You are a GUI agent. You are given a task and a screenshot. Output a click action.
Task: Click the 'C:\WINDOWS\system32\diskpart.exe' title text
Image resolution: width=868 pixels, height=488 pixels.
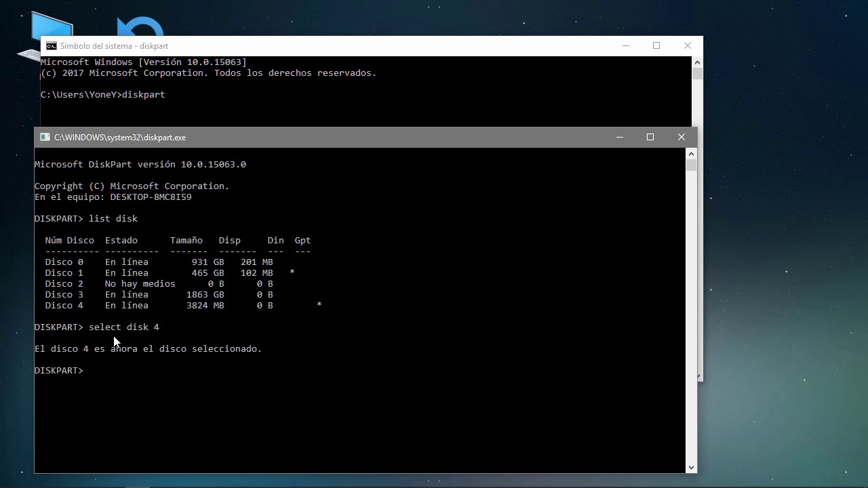tap(120, 138)
